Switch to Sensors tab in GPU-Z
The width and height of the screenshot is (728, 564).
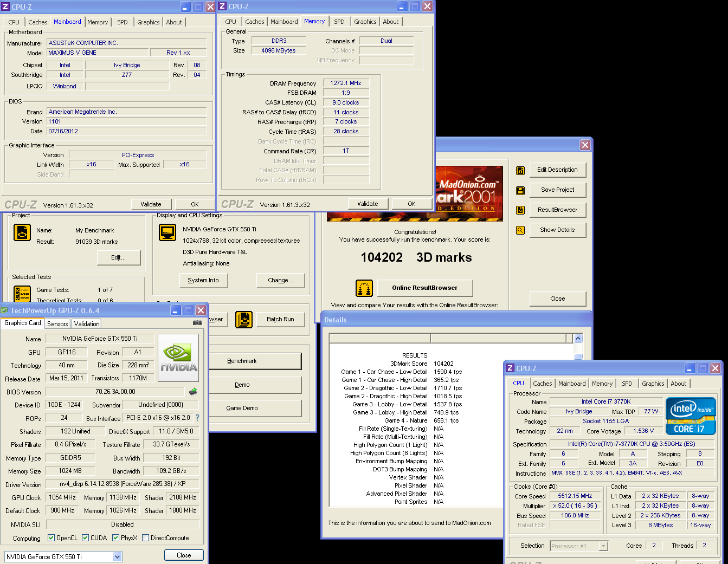point(57,324)
